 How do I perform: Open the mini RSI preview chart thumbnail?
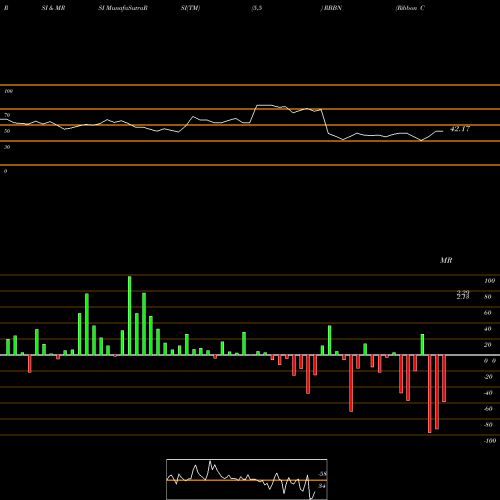pyautogui.click(x=247, y=479)
